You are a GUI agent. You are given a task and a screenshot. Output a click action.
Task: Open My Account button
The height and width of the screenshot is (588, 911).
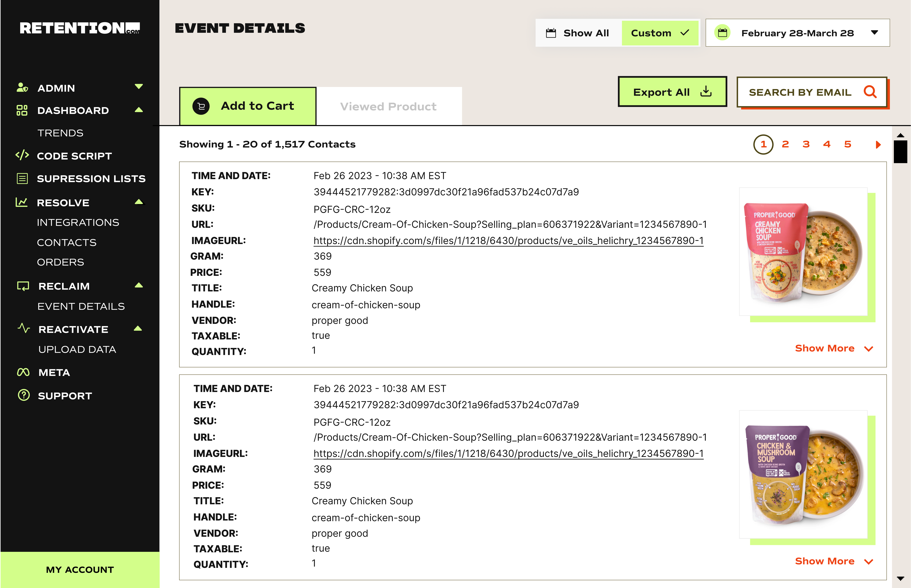(80, 570)
